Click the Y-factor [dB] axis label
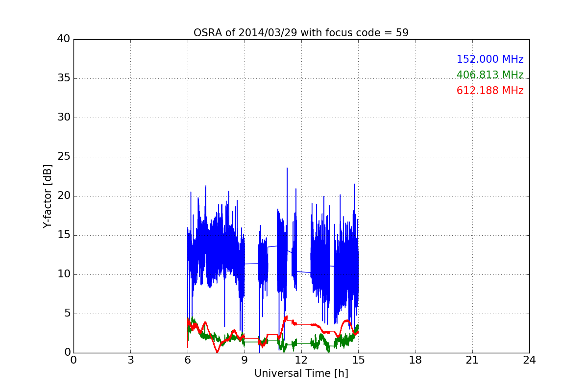 tap(48, 196)
